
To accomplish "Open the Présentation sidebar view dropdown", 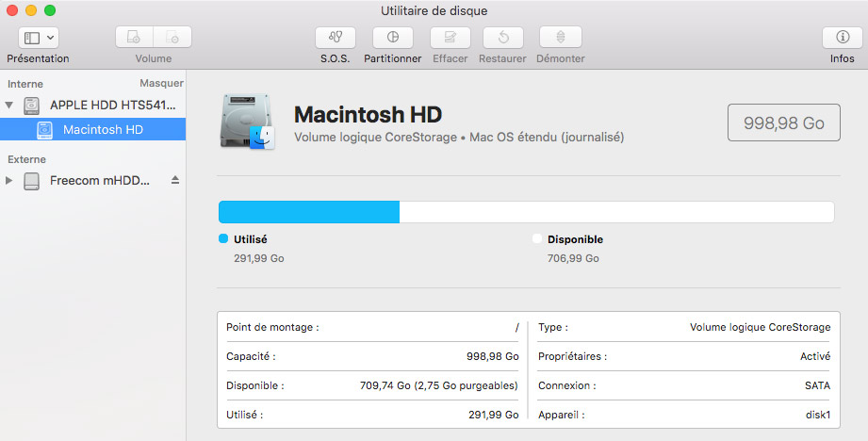I will (39, 38).
